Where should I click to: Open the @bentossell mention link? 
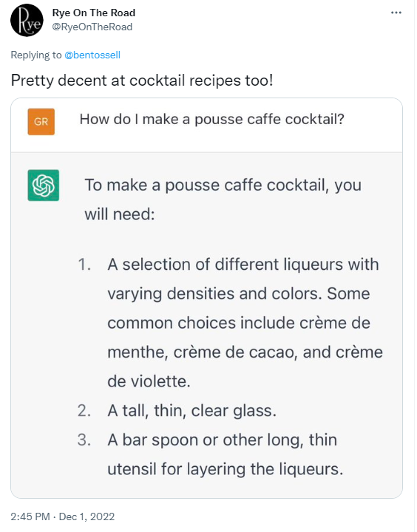click(92, 55)
